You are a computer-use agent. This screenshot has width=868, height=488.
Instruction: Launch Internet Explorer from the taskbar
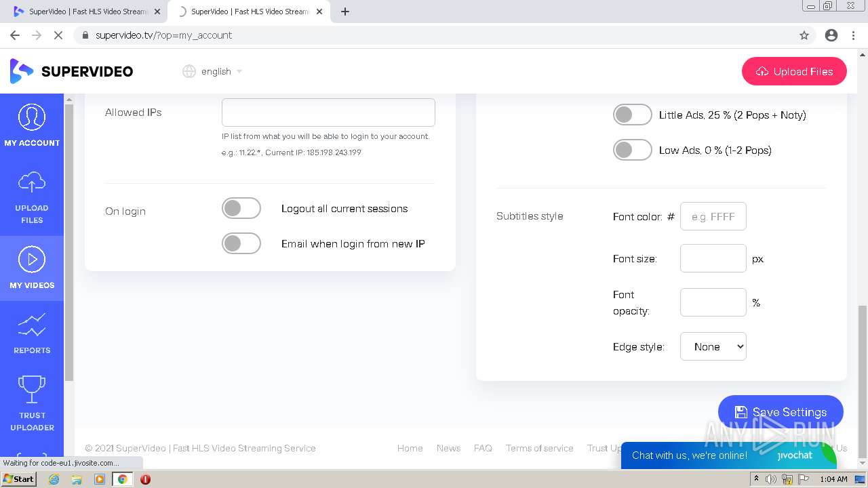coord(54,479)
